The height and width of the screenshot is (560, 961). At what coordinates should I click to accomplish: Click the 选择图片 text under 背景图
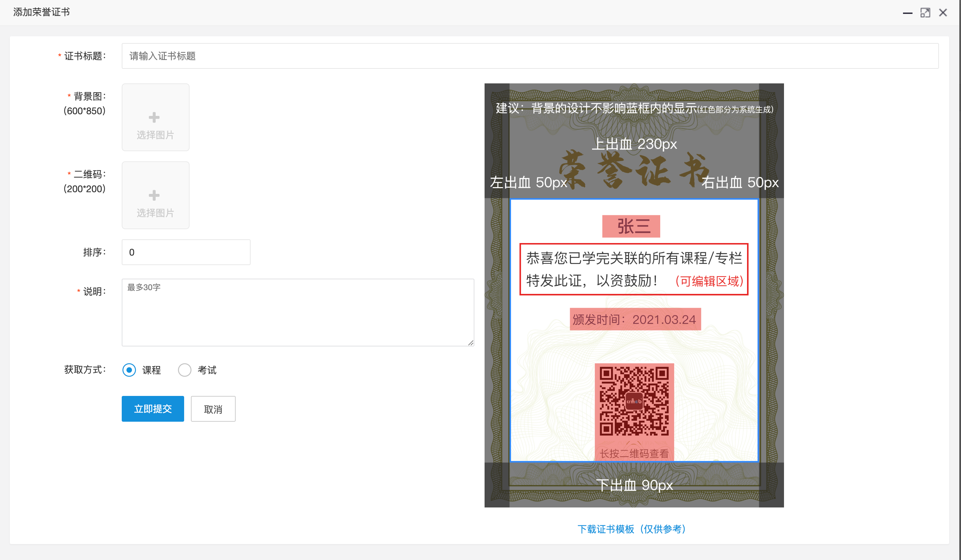point(155,135)
